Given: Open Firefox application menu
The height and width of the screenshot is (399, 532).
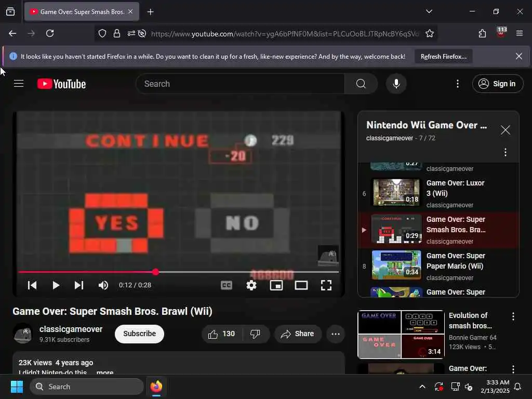Looking at the screenshot, I should (x=520, y=33).
